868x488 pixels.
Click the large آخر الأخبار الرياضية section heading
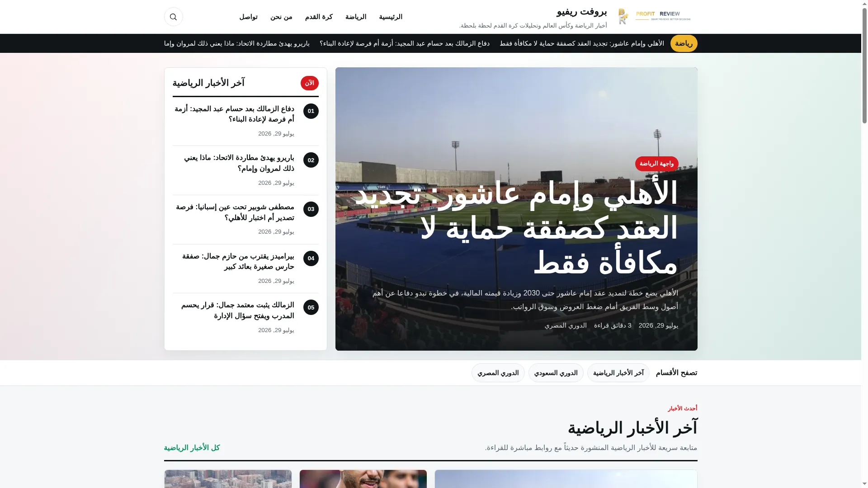point(632,428)
